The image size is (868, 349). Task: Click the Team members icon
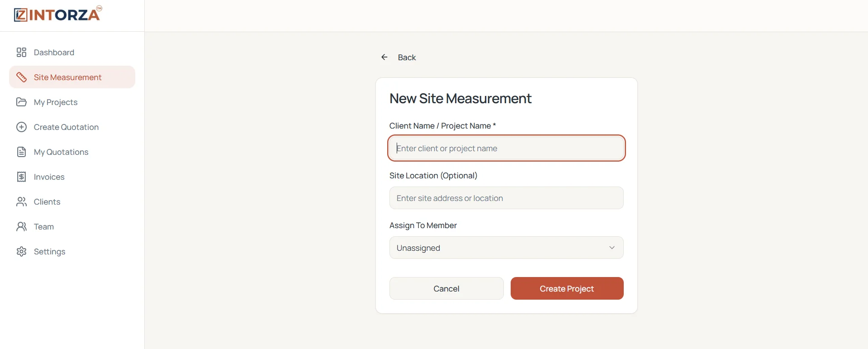(x=21, y=227)
